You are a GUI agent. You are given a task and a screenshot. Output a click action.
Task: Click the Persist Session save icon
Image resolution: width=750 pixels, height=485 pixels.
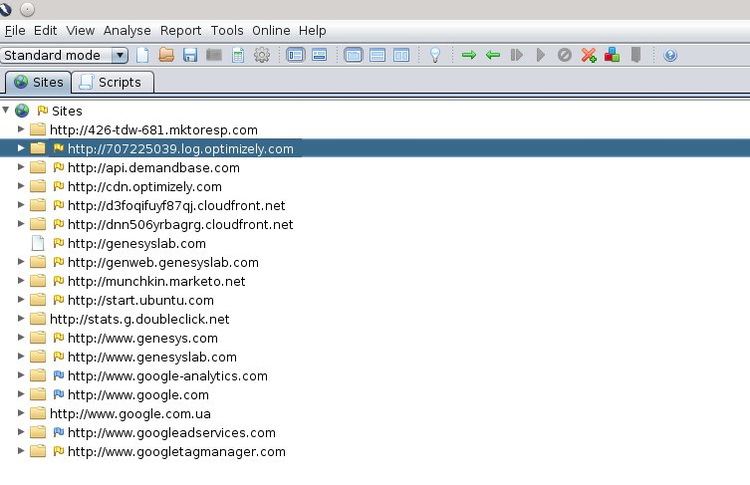tap(190, 55)
